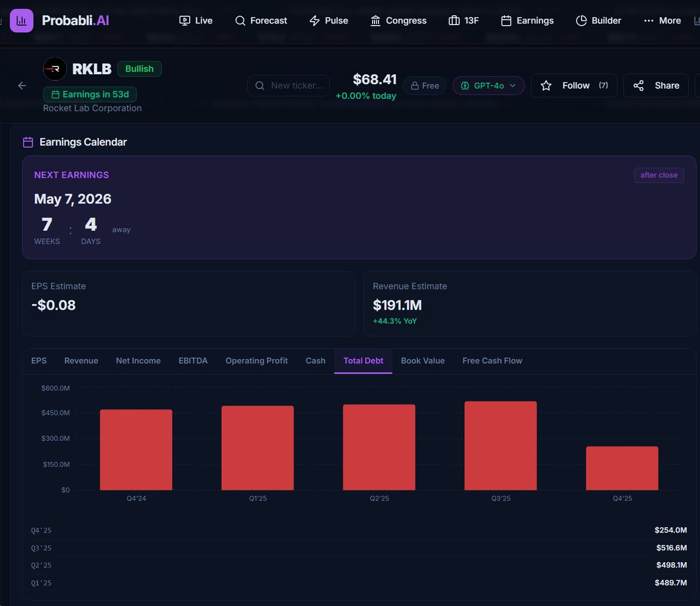Screen dimensions: 700x606
Task: Click the $498.1M value for Q2'25
Action: [x=671, y=565]
